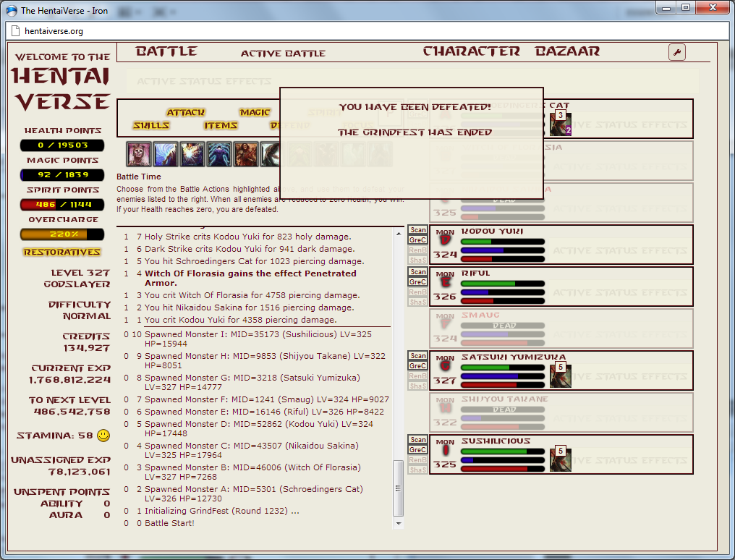Click Scan for Kodou Yuki
The width and height of the screenshot is (735, 560).
pyautogui.click(x=417, y=230)
